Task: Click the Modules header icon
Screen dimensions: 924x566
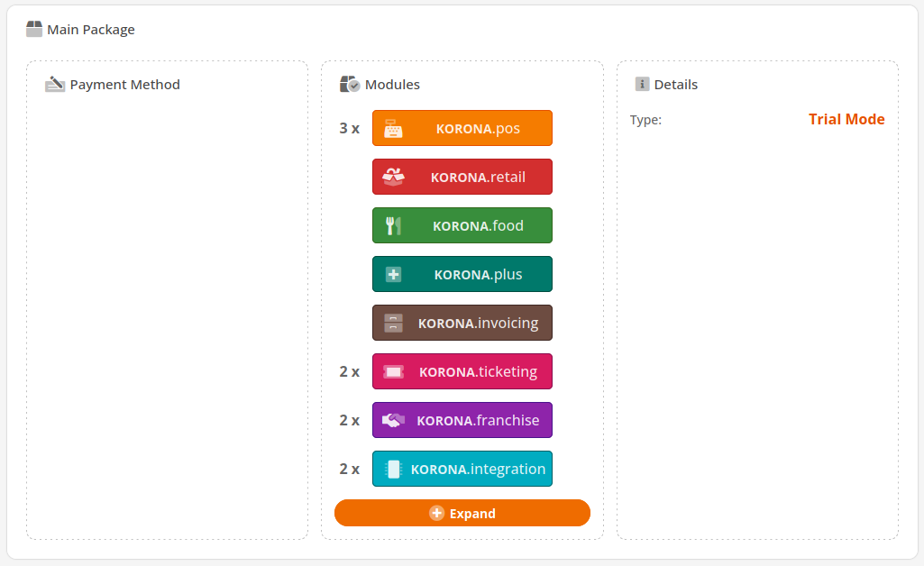Action: point(350,84)
